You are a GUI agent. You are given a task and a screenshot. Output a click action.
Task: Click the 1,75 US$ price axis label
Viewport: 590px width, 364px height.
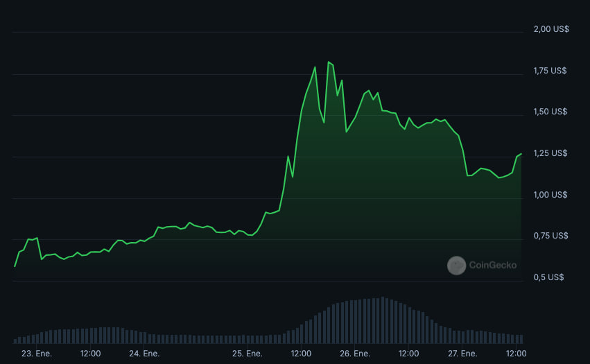tap(550, 71)
